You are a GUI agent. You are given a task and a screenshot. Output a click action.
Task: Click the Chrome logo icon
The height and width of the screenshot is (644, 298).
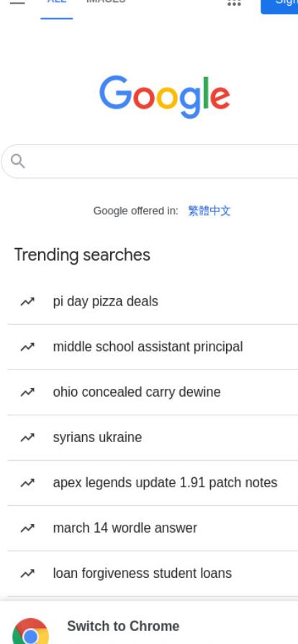pos(30,632)
